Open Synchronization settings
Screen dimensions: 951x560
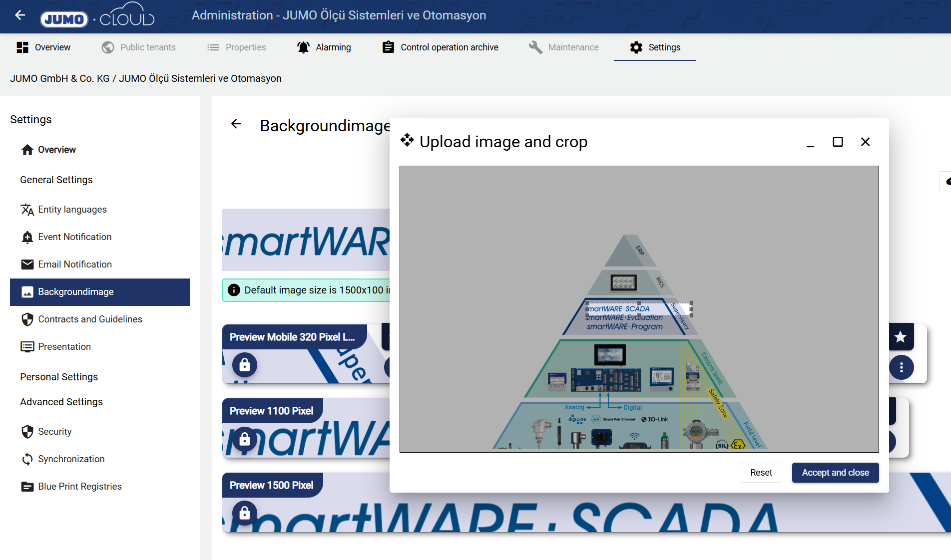coord(71,459)
